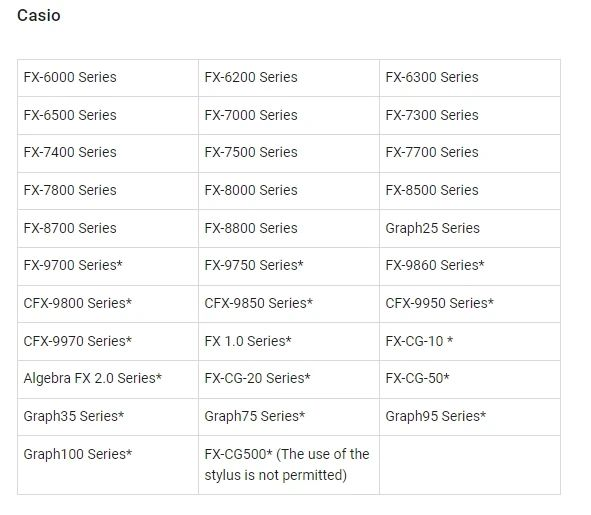Click the FX-7700 Series cell
591x515 pixels.
[x=470, y=153]
